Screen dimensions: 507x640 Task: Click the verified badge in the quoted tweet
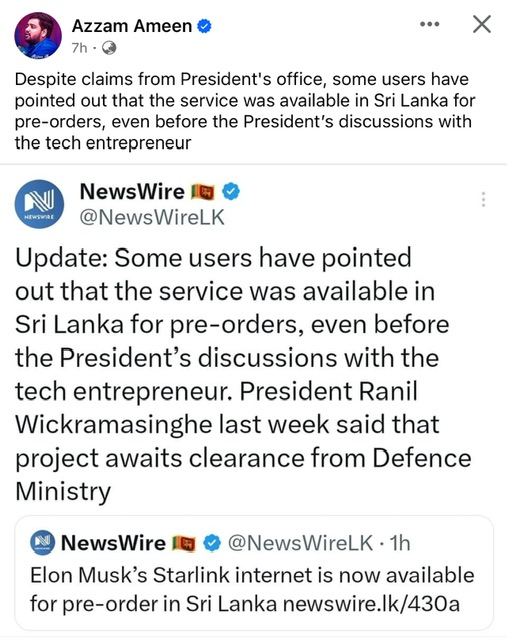(212, 543)
